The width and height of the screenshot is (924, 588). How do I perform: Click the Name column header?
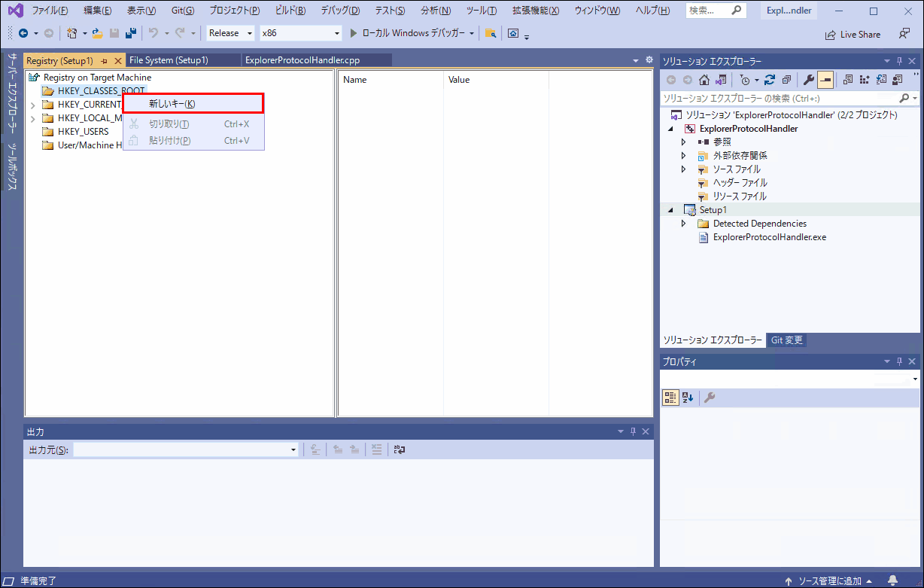(391, 80)
